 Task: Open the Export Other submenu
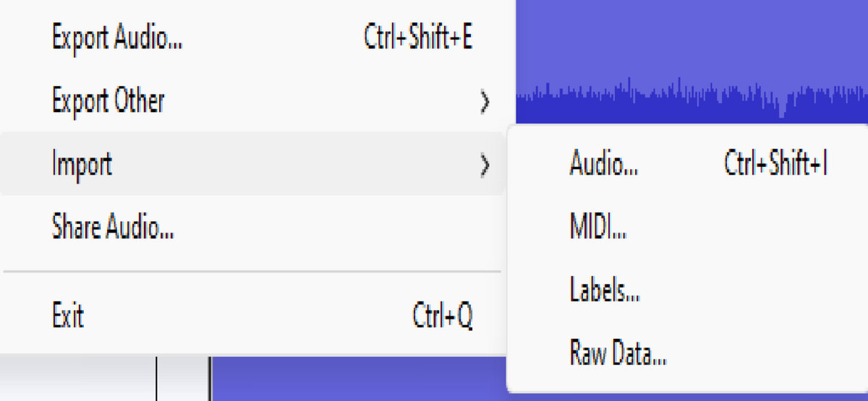(109, 101)
